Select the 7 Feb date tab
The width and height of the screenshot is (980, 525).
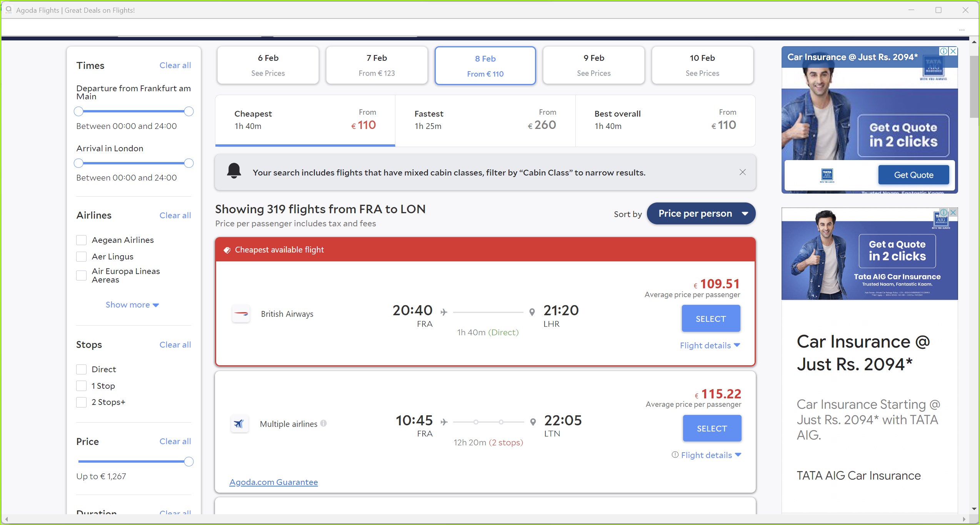(x=377, y=65)
